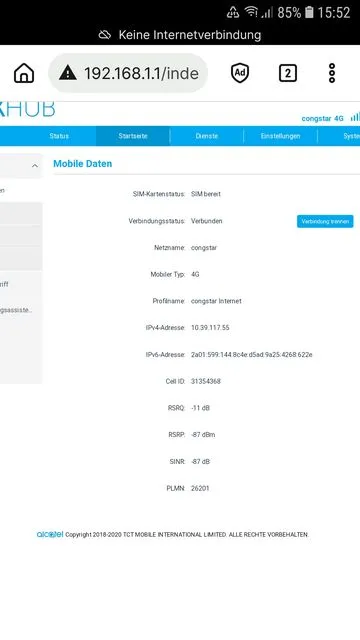This screenshot has width=360, height=640.
Task: Tap the browser home icon
Action: 24,73
